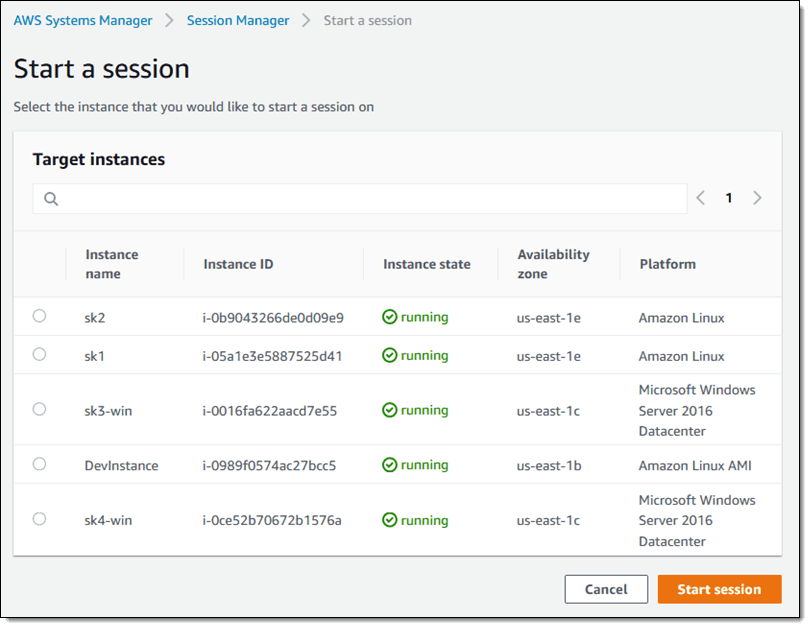The height and width of the screenshot is (628, 810).
Task: Click the Start session button
Action: [719, 589]
